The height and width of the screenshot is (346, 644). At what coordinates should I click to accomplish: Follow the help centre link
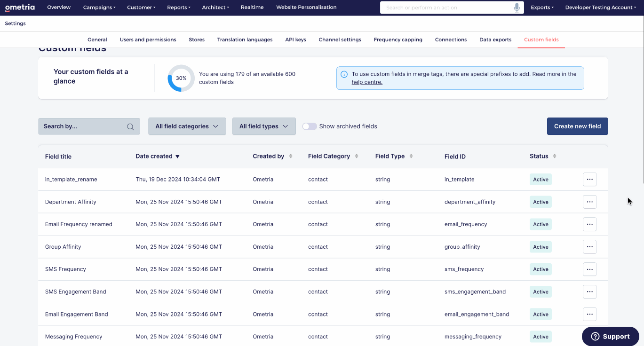tap(367, 82)
